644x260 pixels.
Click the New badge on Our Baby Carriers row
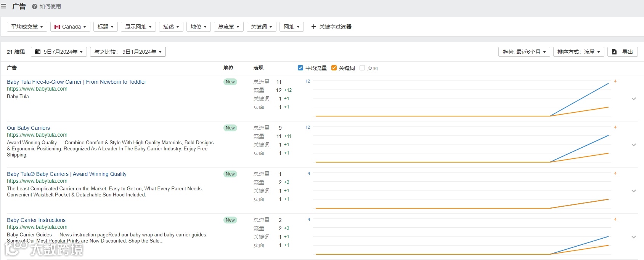pos(230,128)
